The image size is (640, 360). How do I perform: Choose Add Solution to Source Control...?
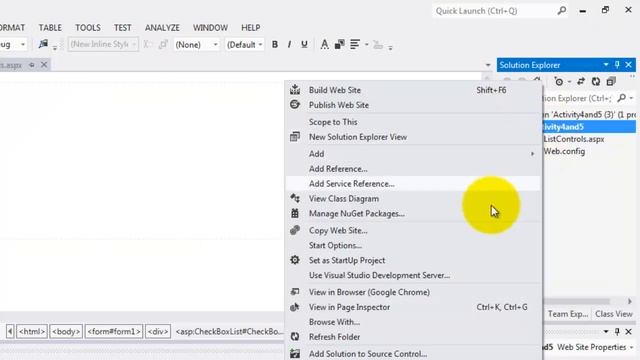(x=413, y=353)
